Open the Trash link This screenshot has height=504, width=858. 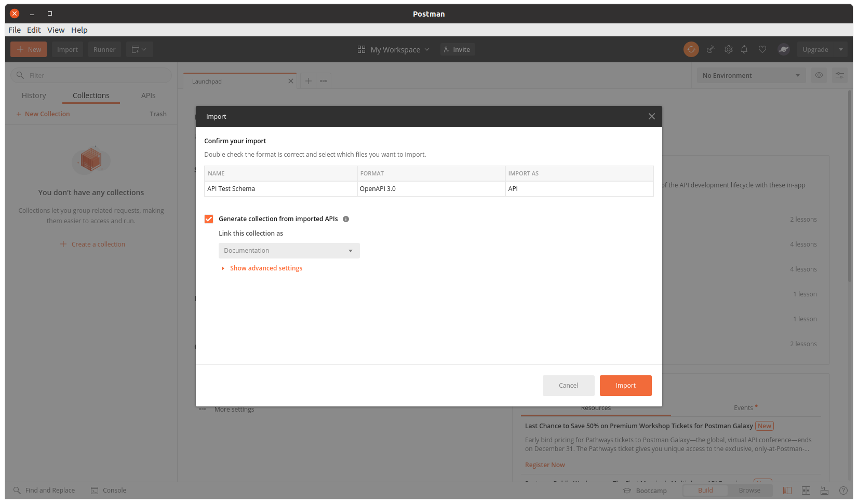(x=158, y=114)
